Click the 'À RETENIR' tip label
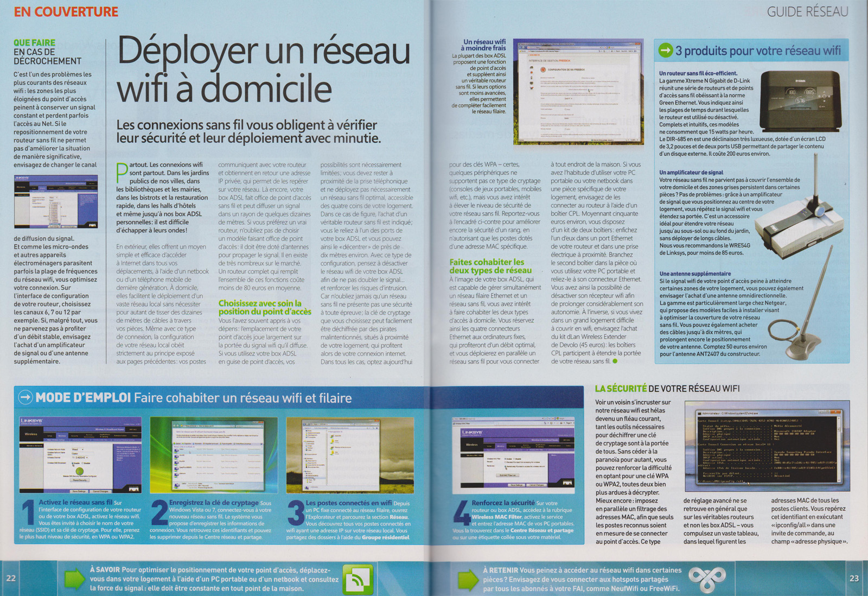Image resolution: width=868 pixels, height=596 pixels. [x=500, y=570]
